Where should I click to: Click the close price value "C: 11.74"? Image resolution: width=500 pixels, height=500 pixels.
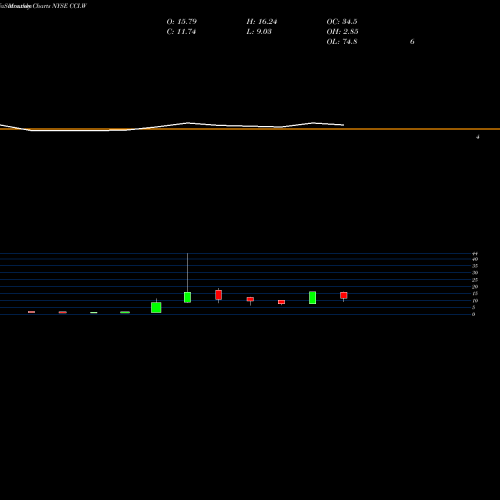(181, 32)
